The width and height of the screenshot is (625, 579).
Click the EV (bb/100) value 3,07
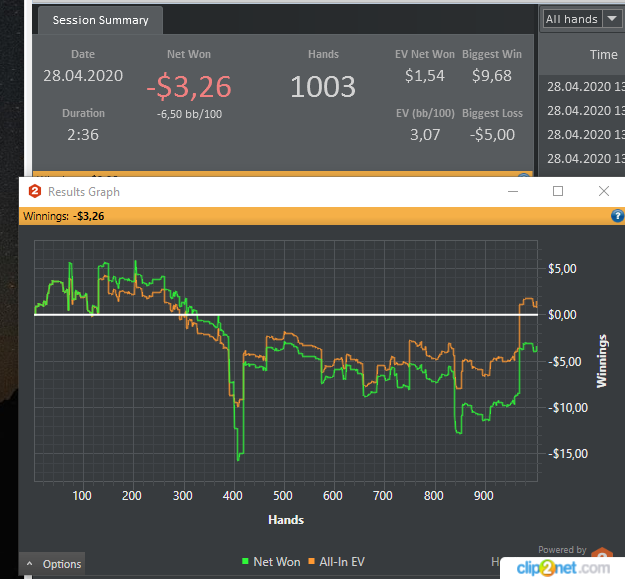tap(425, 135)
